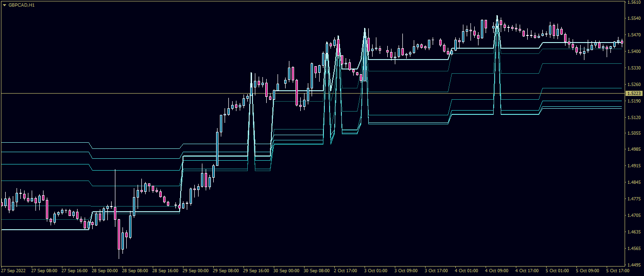Click the 1.5540 price scale value
This screenshot has height=276, width=644.
point(634,18)
